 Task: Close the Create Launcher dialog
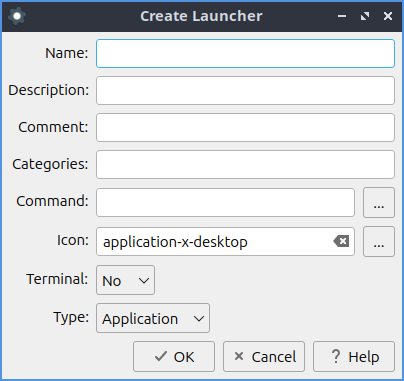388,16
